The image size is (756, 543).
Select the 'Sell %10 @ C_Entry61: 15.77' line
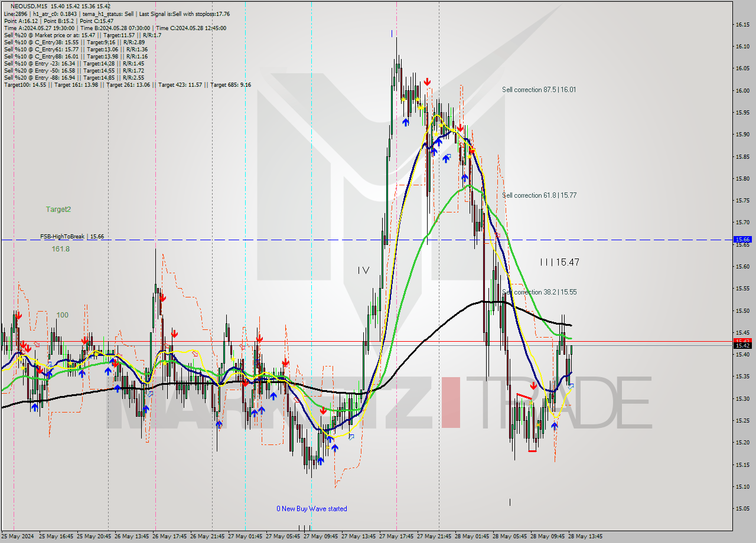pos(76,49)
